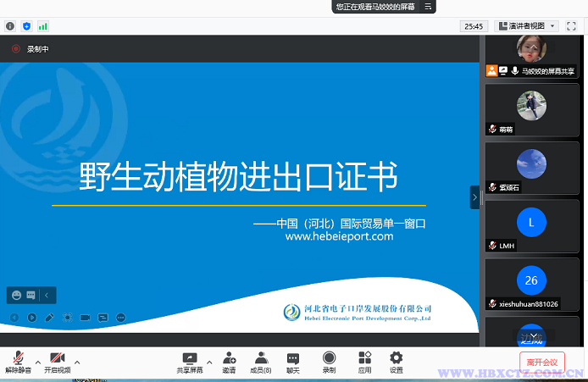Open the Apps (应用) icon

[x=364, y=359]
